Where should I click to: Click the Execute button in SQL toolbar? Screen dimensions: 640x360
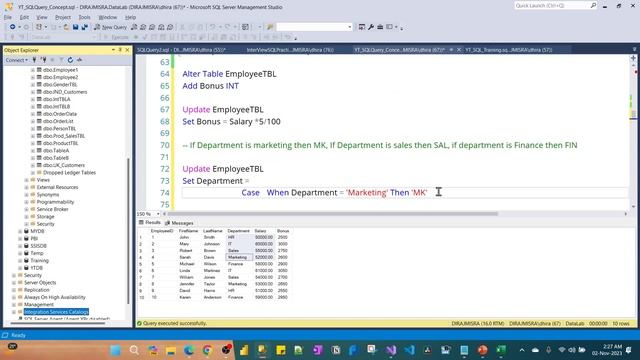tap(117, 37)
